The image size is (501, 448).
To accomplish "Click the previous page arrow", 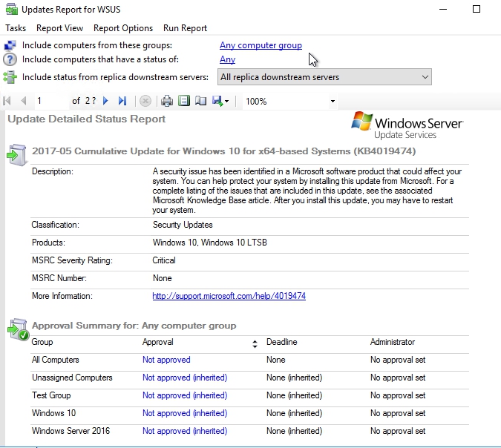I will 24,101.
